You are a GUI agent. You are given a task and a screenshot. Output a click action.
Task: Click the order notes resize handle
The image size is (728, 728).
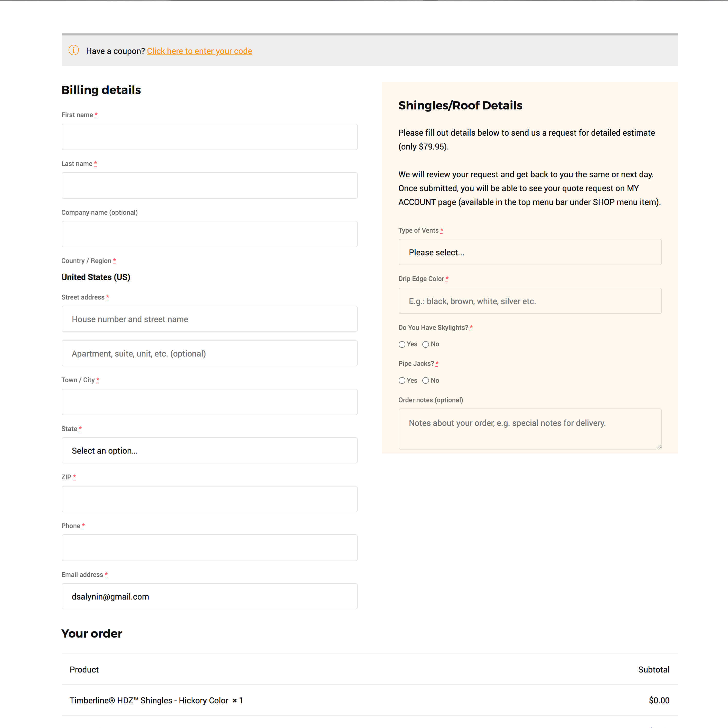click(x=658, y=446)
